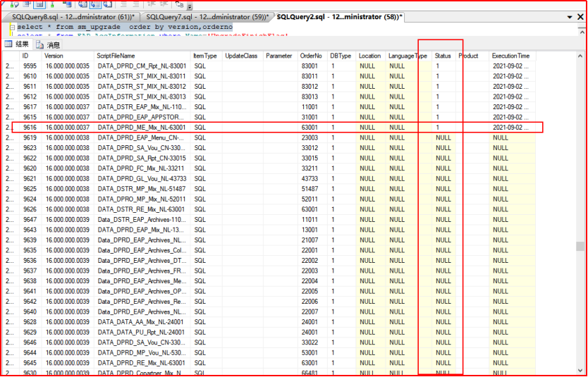Image resolution: width=588 pixels, height=377 pixels.
Task: Click the messages icon beside 消息
Action: (x=40, y=44)
